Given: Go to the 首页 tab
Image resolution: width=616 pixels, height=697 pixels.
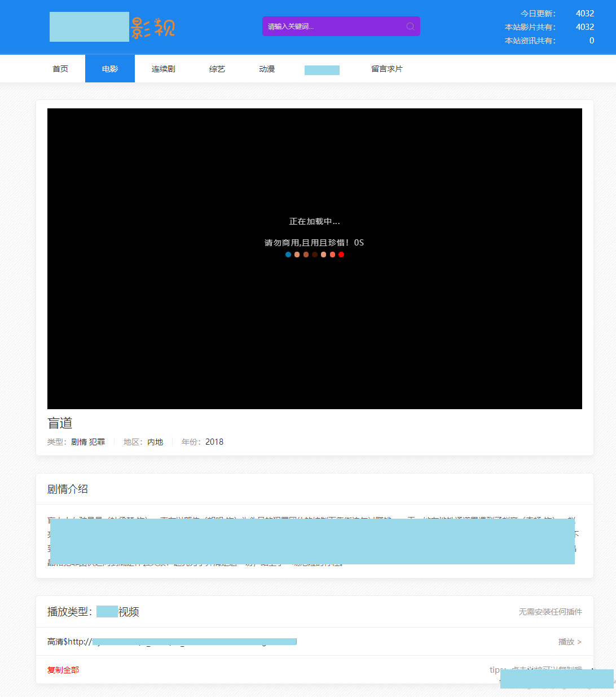Looking at the screenshot, I should point(60,69).
